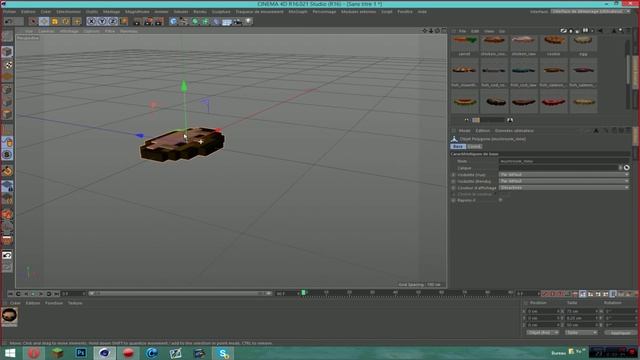Click Make Editable icon atop left sidebar
This screenshot has width=640, height=360.
[x=7, y=36]
